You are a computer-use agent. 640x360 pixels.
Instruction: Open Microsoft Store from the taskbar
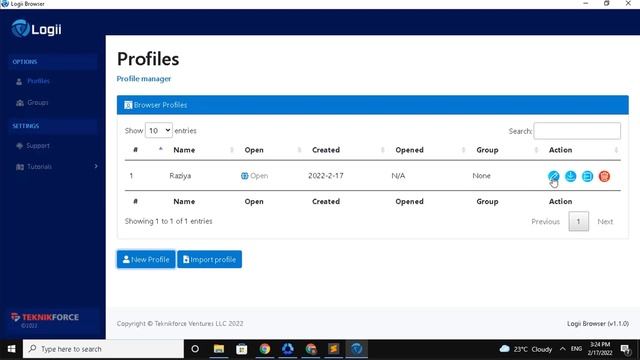[x=242, y=349]
